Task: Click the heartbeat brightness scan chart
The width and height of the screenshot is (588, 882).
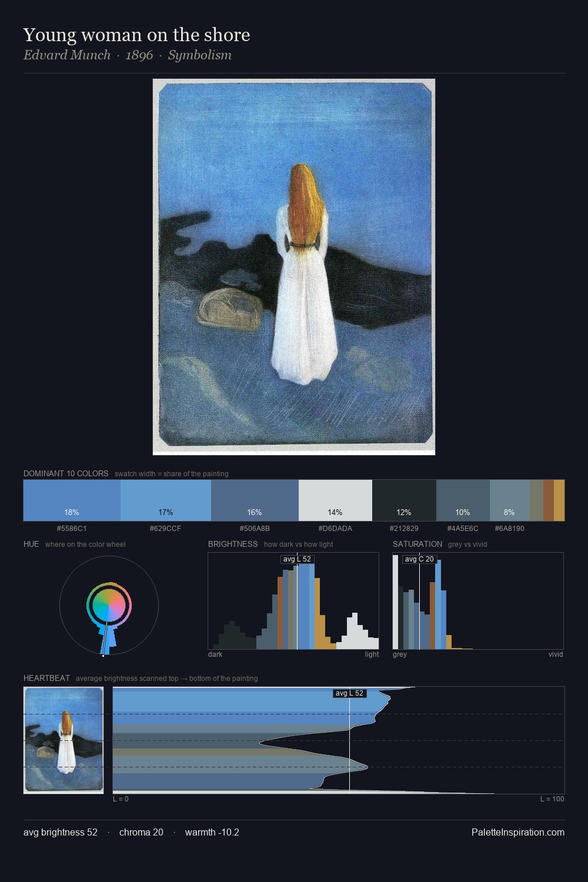Action: point(339,740)
